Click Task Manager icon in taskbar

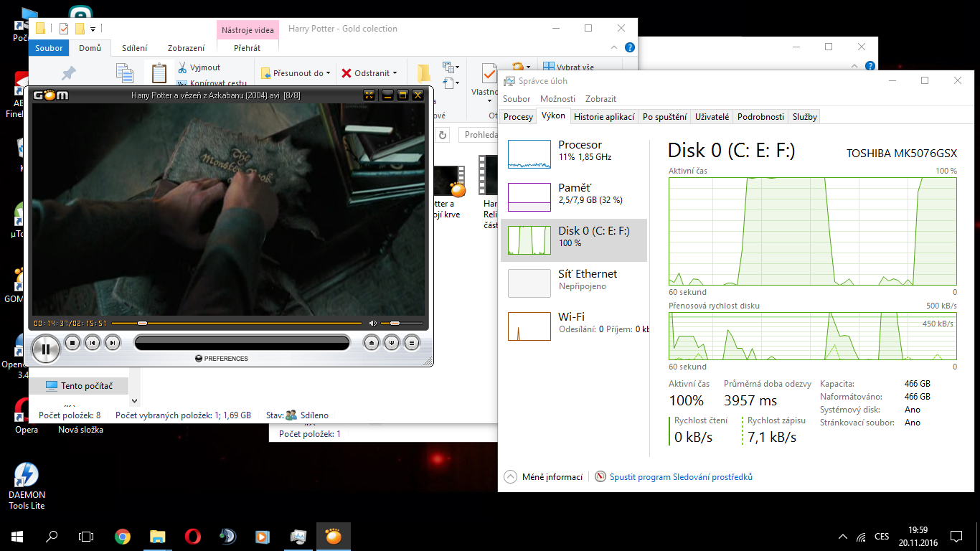[x=298, y=536]
